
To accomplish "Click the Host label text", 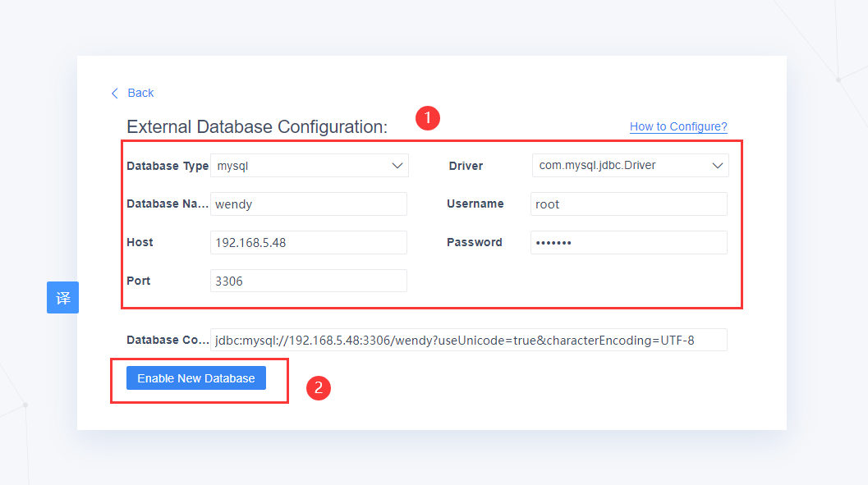I will (140, 242).
